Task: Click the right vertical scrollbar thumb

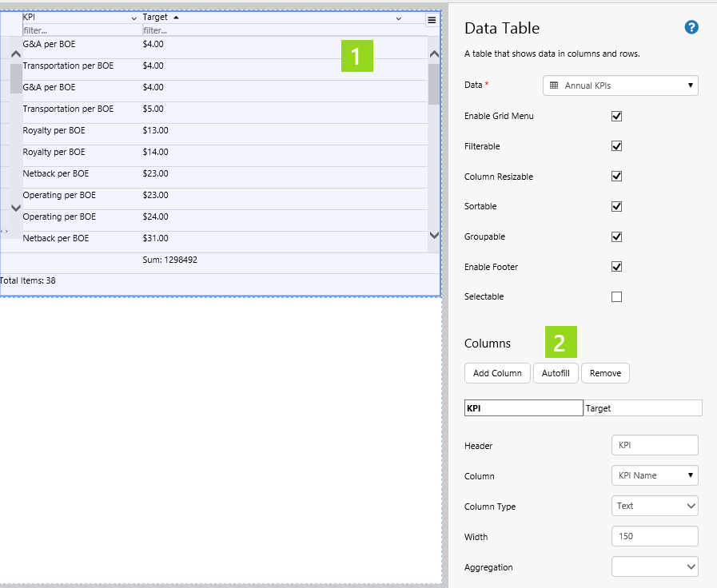Action: (433, 85)
